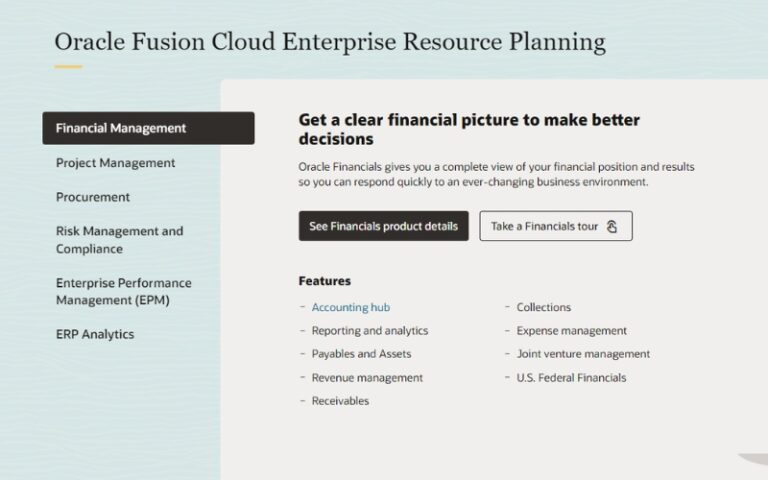The width and height of the screenshot is (768, 480).
Task: Open the Collections feature link
Action: tap(544, 307)
